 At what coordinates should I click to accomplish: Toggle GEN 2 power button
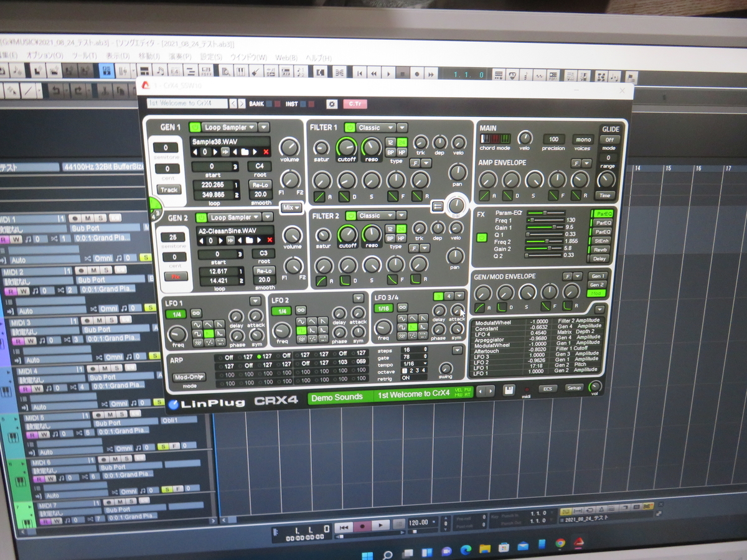coord(201,218)
